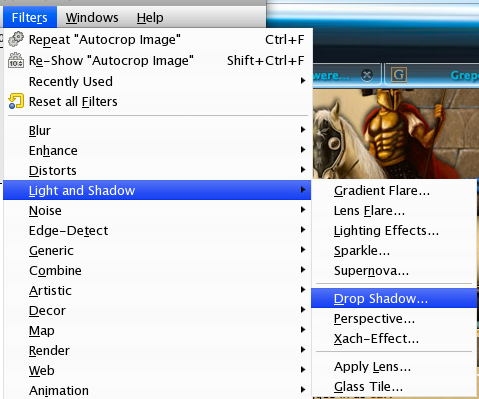Viewport: 479px width, 399px height.
Task: Close the browser tab with the X icon
Action: click(x=367, y=75)
